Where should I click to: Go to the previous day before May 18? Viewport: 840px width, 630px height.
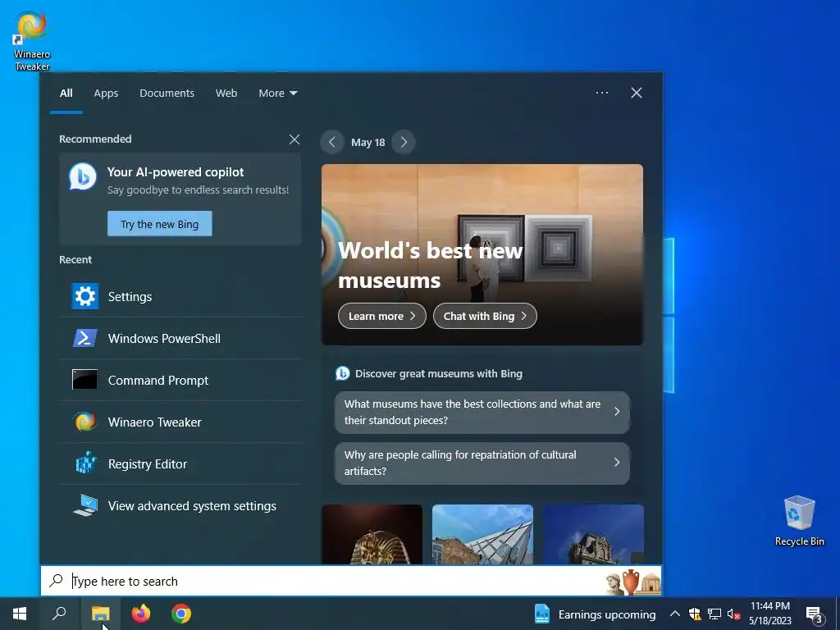[x=332, y=143]
